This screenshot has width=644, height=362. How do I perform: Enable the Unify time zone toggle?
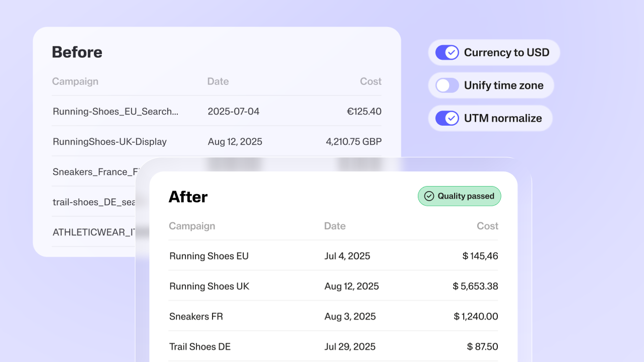[x=447, y=85]
